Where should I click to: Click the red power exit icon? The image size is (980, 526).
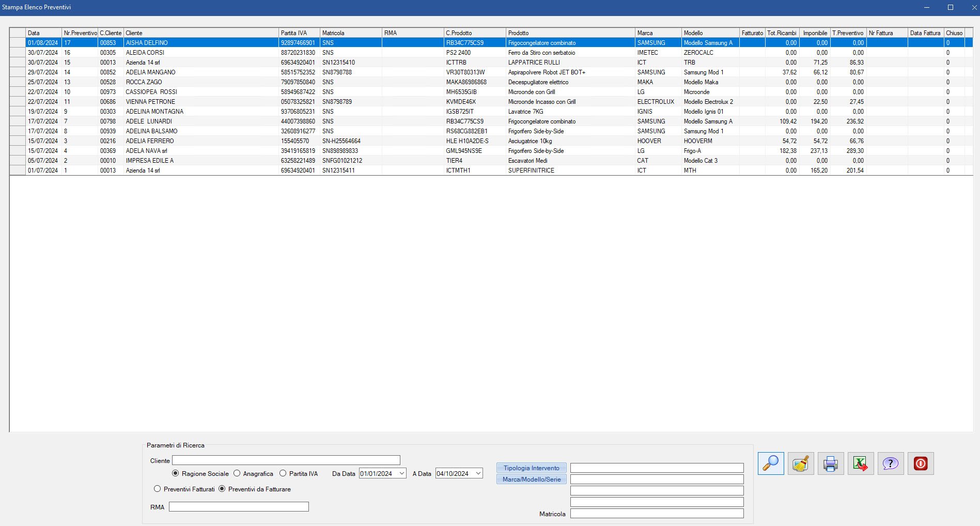(x=920, y=463)
